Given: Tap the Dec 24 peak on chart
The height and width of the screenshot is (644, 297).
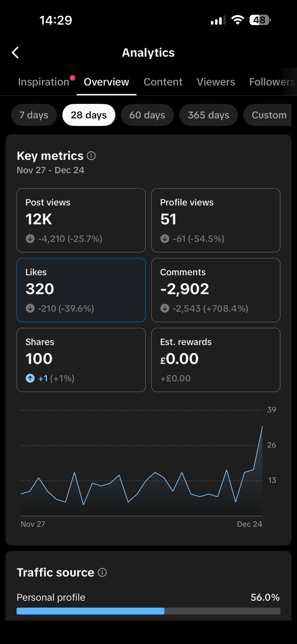Looking at the screenshot, I should (x=262, y=427).
